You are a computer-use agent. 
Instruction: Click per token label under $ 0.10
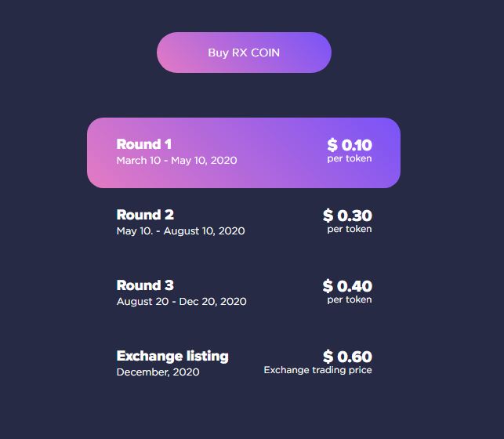[350, 158]
